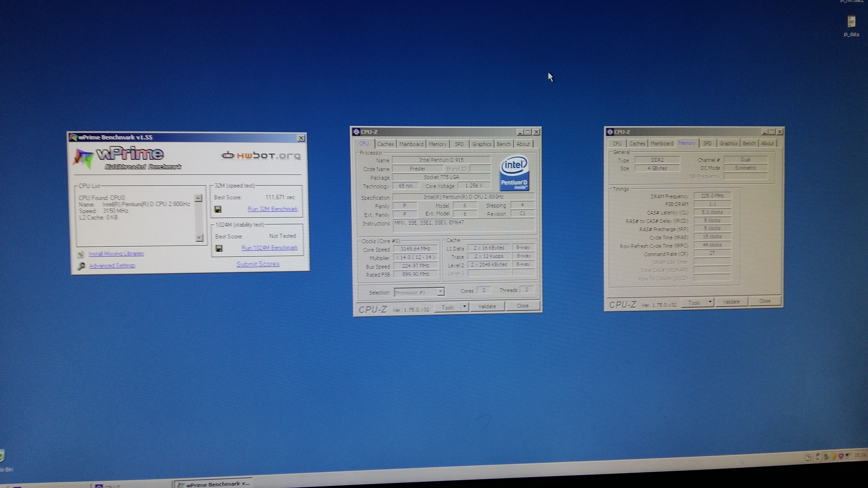Open Graphics tab in the middle CPU-Z window

pyautogui.click(x=482, y=144)
